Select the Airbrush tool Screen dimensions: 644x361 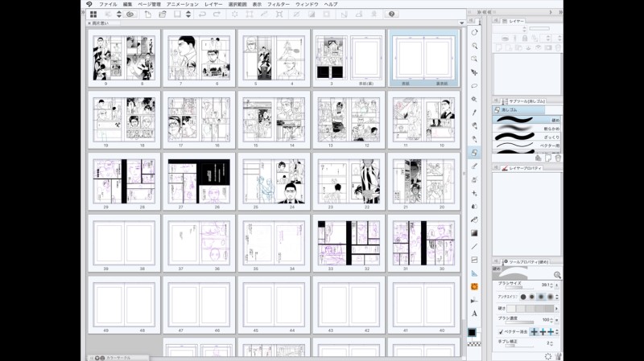pyautogui.click(x=474, y=179)
